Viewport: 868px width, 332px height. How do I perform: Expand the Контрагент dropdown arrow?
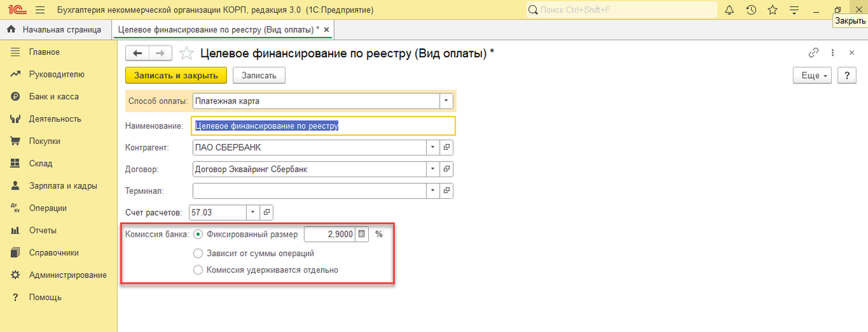(433, 147)
